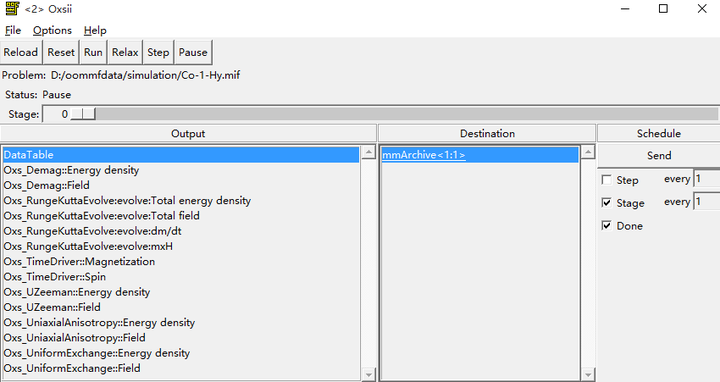Screen dimensions: 720x382
Task: Click the Destination list scroll-down arrow
Action: pyautogui.click(x=588, y=375)
